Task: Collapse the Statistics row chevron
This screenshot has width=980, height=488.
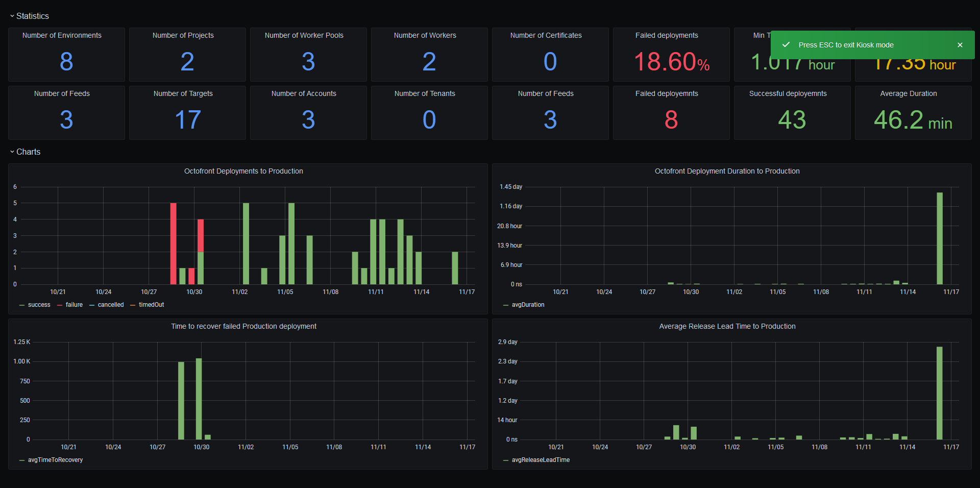Action: (x=12, y=16)
